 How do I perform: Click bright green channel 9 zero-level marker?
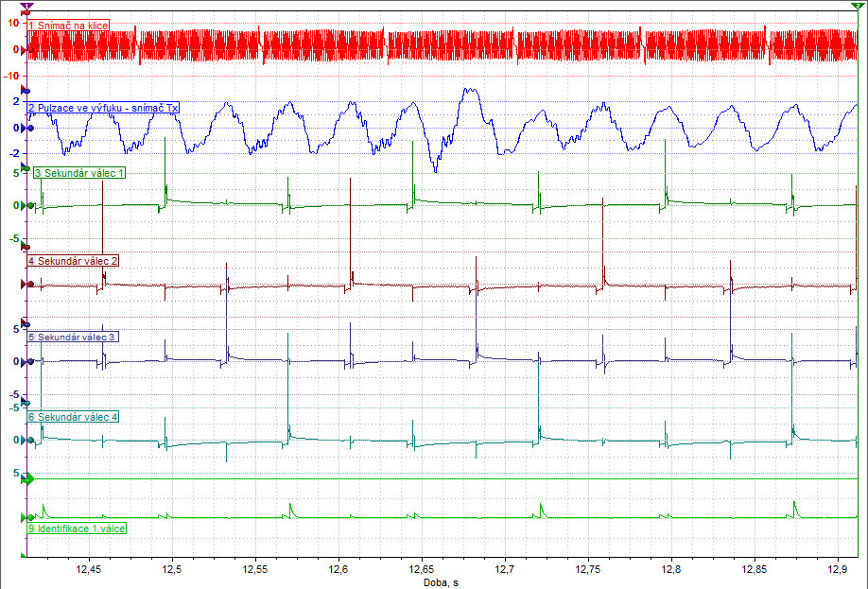click(x=28, y=518)
